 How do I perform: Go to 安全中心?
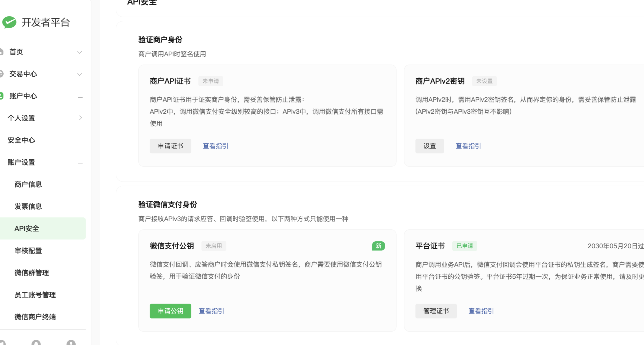[21, 140]
